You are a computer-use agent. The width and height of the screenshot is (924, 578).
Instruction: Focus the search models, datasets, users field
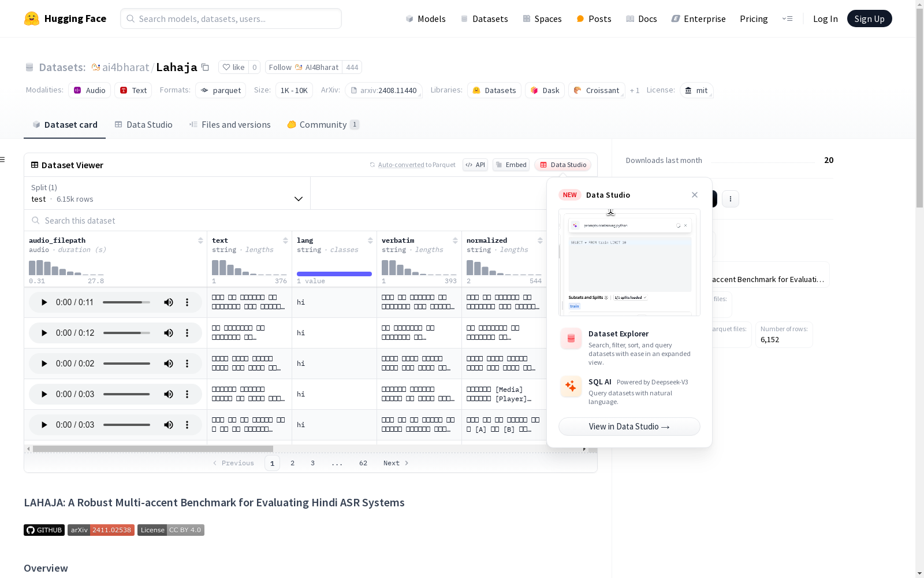231,18
